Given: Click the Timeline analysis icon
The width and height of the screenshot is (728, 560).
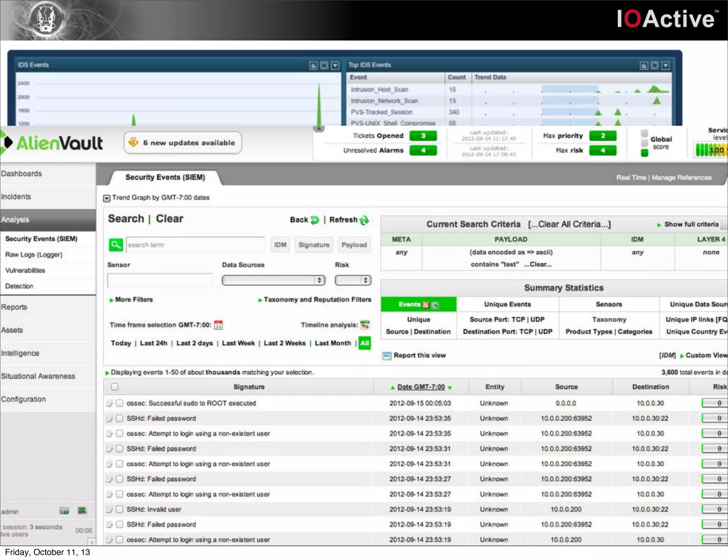Looking at the screenshot, I should pyautogui.click(x=365, y=325).
